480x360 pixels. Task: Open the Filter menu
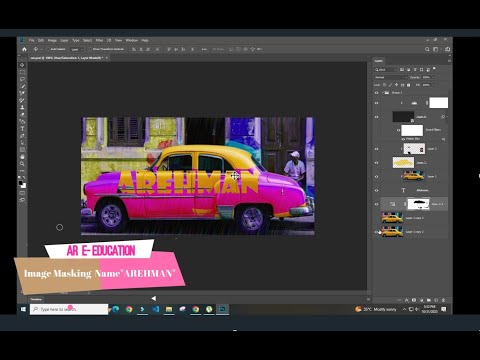(99, 40)
